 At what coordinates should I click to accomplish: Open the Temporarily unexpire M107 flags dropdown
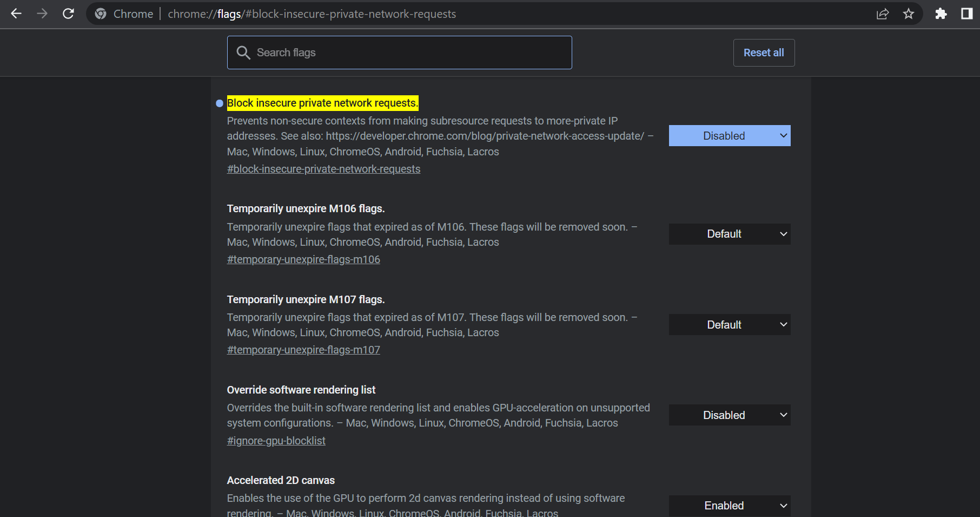click(x=730, y=325)
